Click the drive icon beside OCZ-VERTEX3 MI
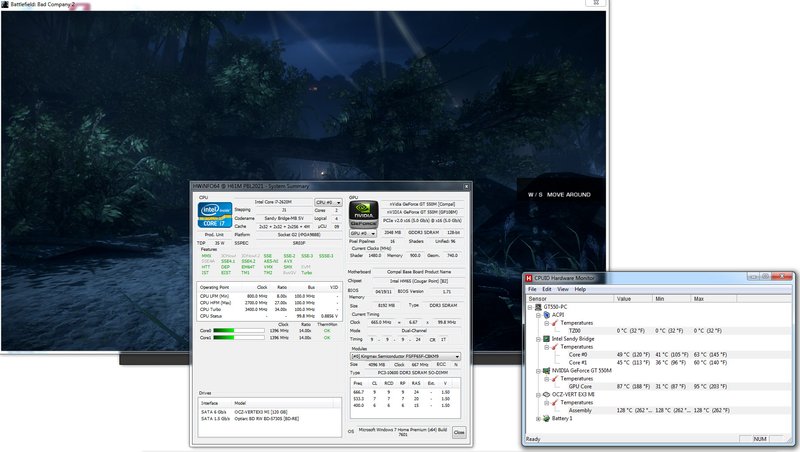The width and height of the screenshot is (800, 452). pos(546,394)
